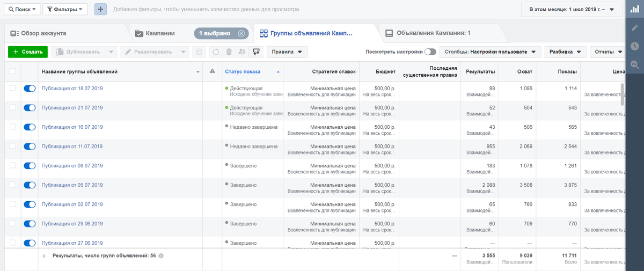Screen dimensions: 644x271
Task: Click the table vertical scrollbar thumb
Action: pos(623,94)
